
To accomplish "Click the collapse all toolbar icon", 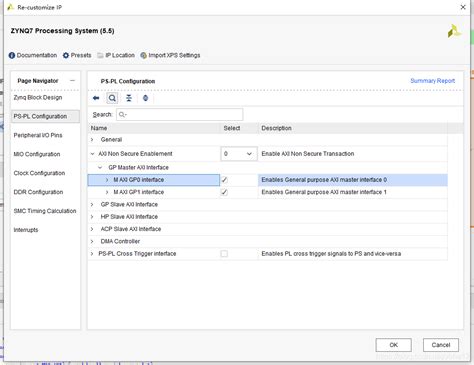I will [x=129, y=98].
